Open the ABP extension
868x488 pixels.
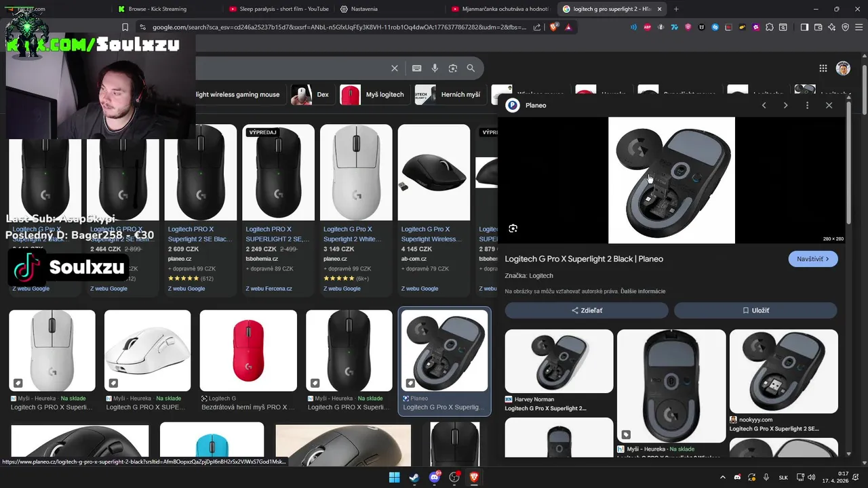point(648,27)
